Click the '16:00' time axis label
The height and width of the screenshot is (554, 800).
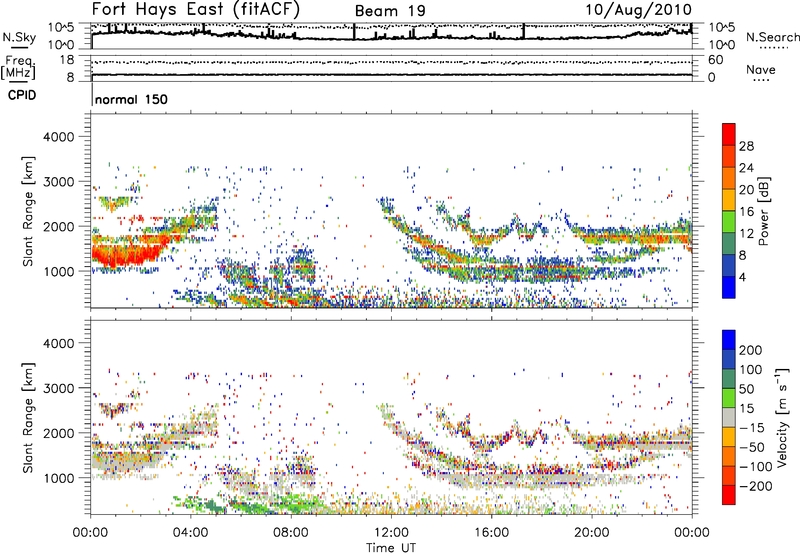point(491,533)
